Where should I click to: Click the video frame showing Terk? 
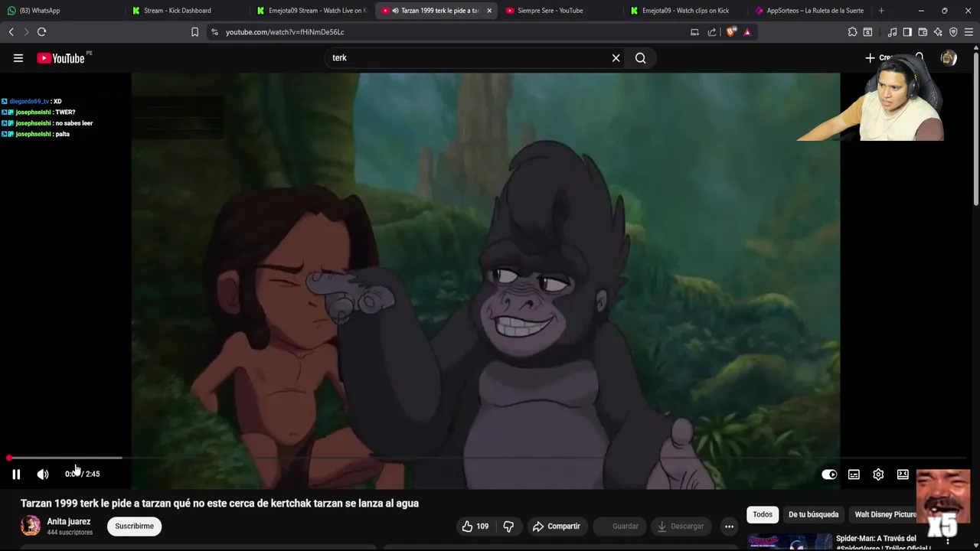point(485,280)
